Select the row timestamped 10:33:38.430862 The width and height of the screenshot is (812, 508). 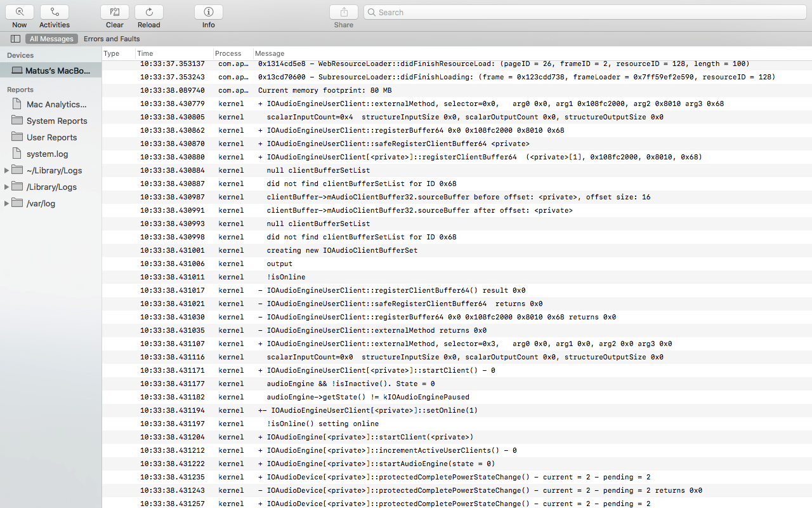click(457, 130)
